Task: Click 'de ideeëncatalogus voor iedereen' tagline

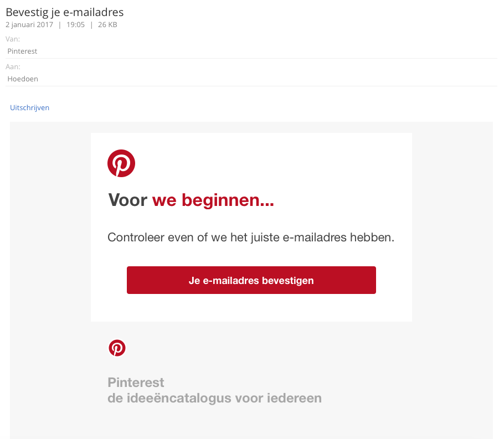Action: [214, 398]
